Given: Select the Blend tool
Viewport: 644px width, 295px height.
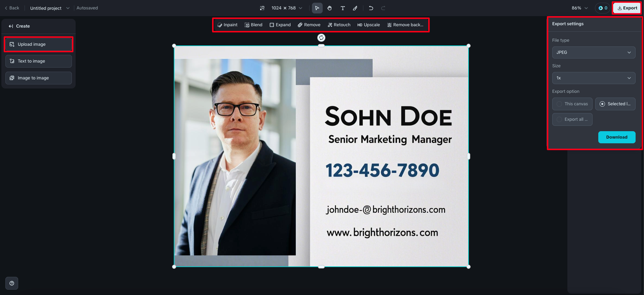Looking at the screenshot, I should 254,25.
